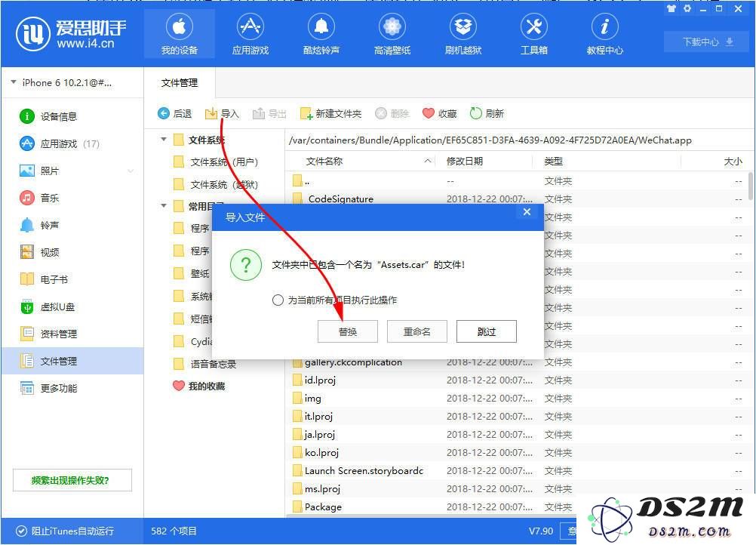
Task: Open 我的收藏 in the tree
Action: (199, 386)
